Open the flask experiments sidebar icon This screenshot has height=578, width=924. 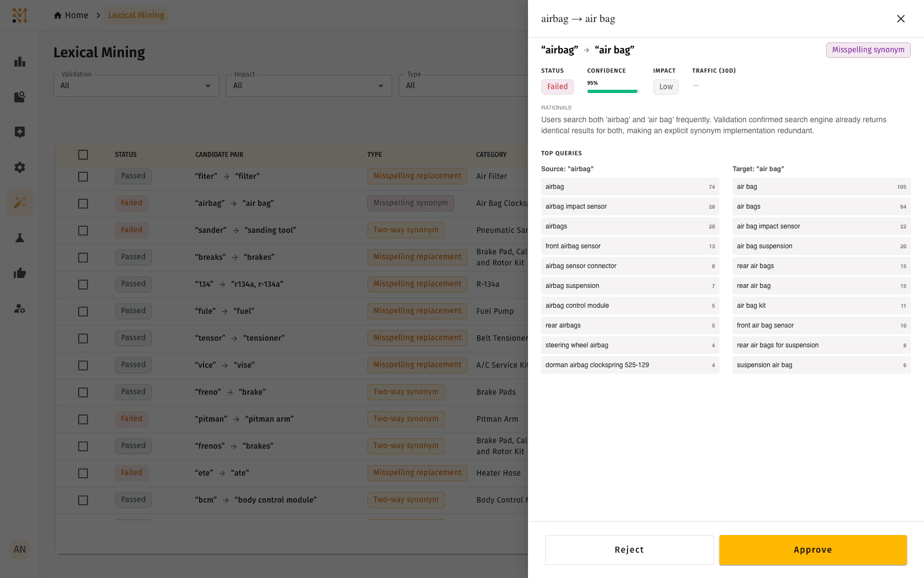20,238
